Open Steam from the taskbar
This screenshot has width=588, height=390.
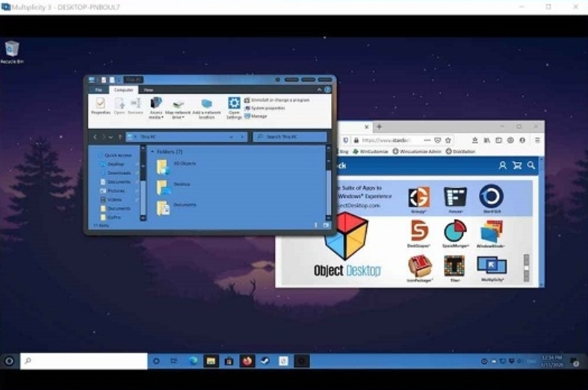pyautogui.click(x=265, y=361)
